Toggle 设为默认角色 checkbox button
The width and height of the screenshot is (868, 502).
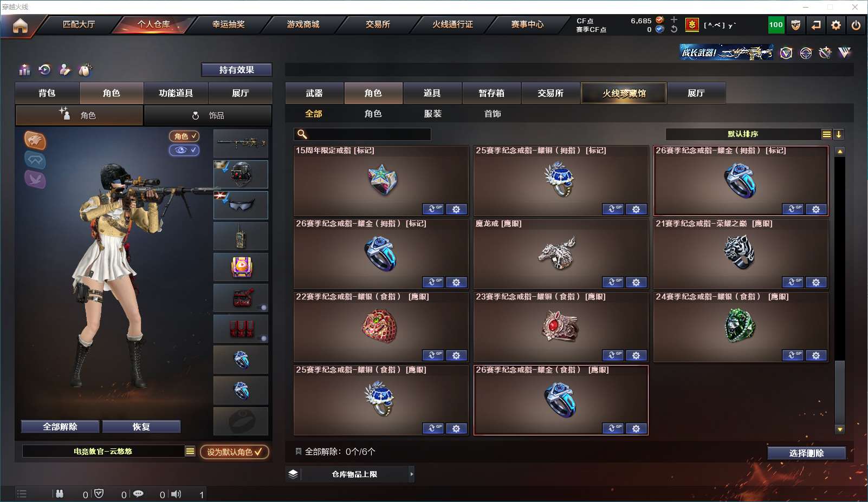[235, 452]
